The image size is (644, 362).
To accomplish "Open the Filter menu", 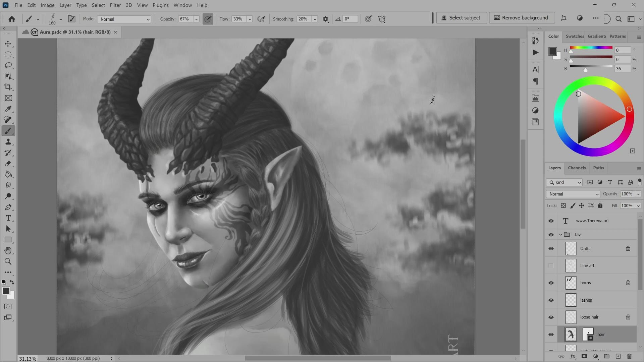I will [115, 5].
